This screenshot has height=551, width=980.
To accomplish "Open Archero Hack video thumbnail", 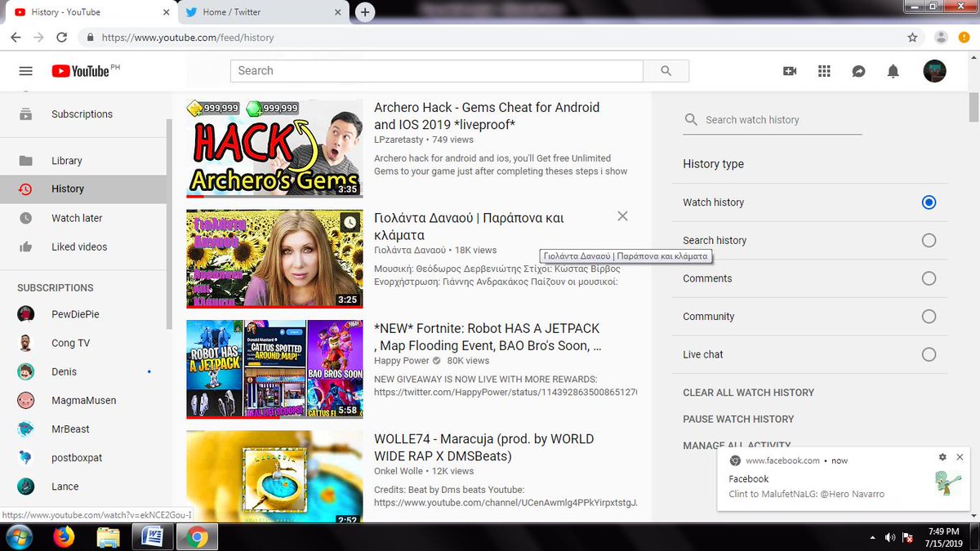I will (274, 149).
